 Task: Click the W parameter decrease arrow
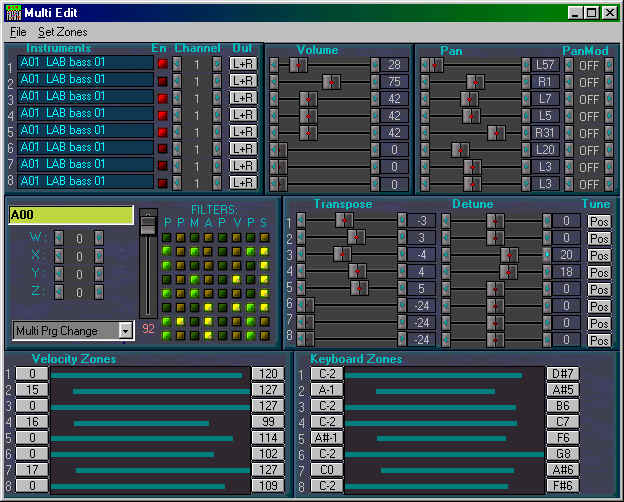coord(59,238)
